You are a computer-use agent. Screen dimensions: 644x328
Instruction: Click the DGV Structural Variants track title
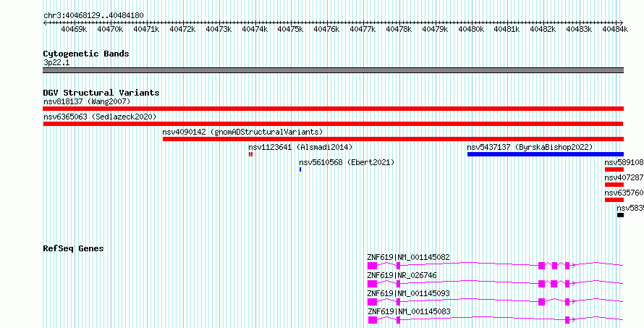point(101,93)
